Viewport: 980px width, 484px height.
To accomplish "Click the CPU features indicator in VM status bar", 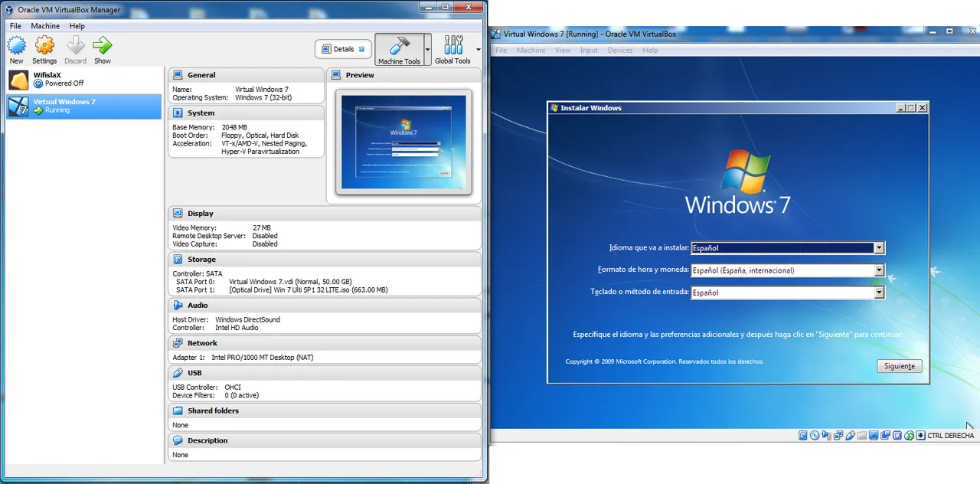I will point(897,435).
